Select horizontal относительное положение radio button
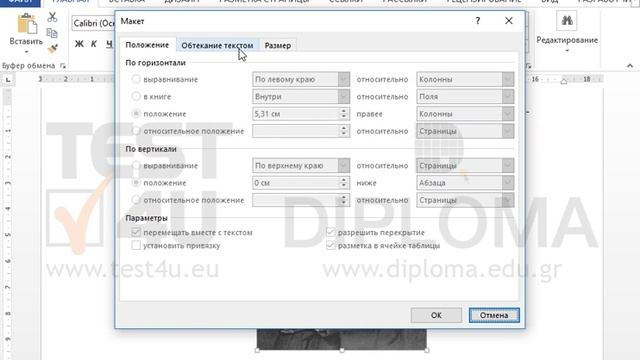Image resolution: width=640 pixels, height=360 pixels. [x=136, y=131]
